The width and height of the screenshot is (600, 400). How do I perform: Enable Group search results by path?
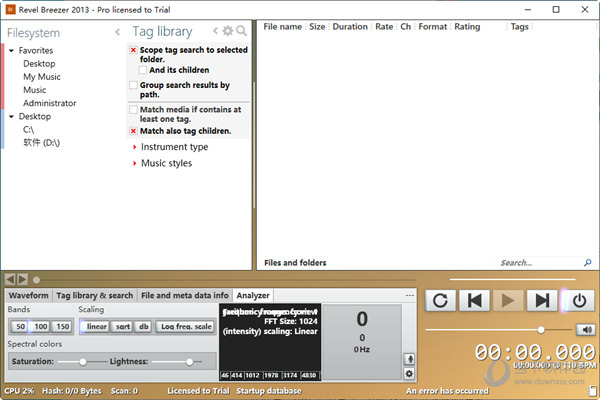133,85
